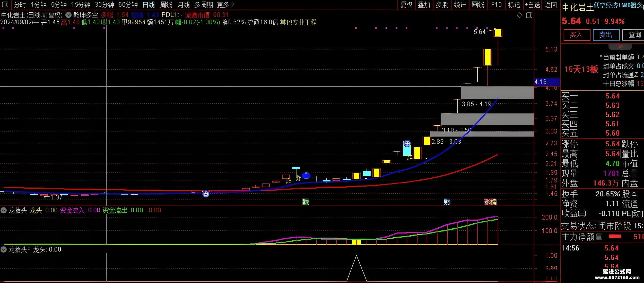Collapse the info panel with up chevron
The width and height of the screenshot is (644, 283).
click(620, 47)
